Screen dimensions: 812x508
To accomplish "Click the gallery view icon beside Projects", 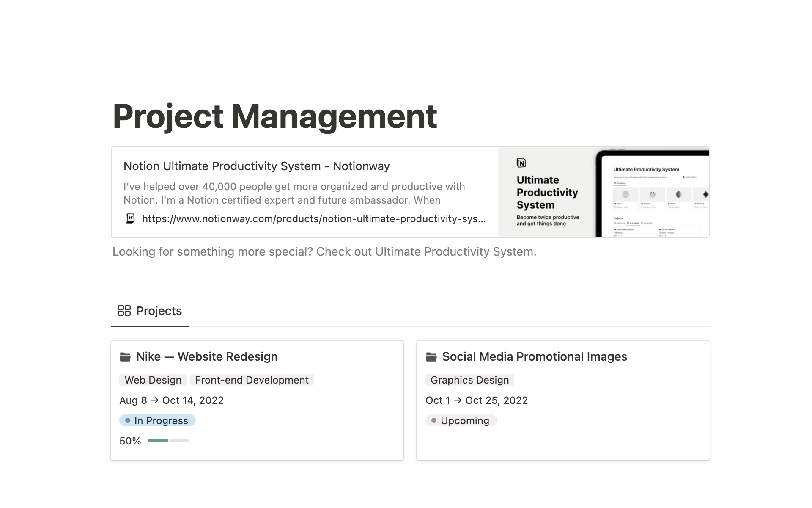I will (x=124, y=311).
